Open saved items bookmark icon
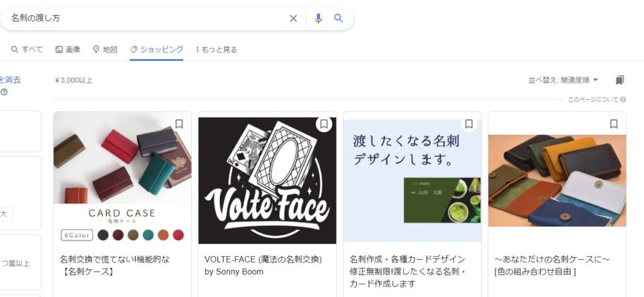 pyautogui.click(x=620, y=80)
